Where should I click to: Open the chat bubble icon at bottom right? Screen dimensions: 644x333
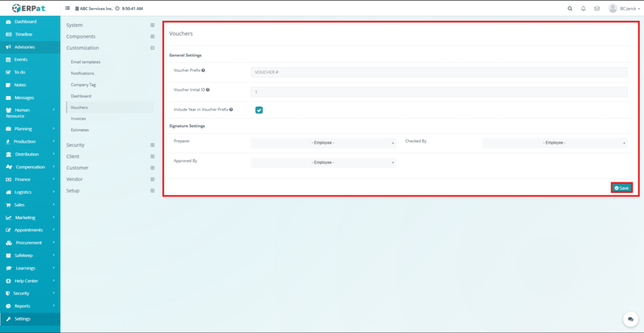(630, 319)
